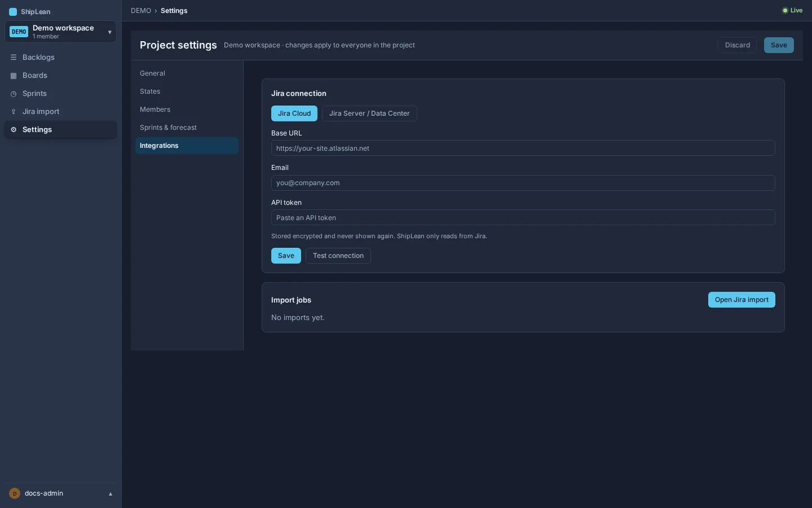The width and height of the screenshot is (812, 508).
Task: Click the Settings gear icon in sidebar
Action: coord(14,130)
